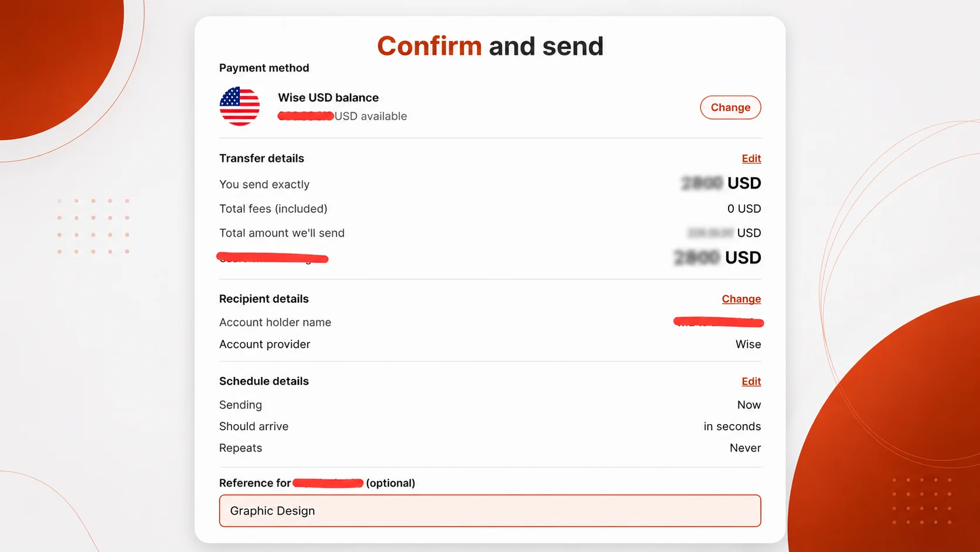Edit the Schedule details section

click(751, 381)
